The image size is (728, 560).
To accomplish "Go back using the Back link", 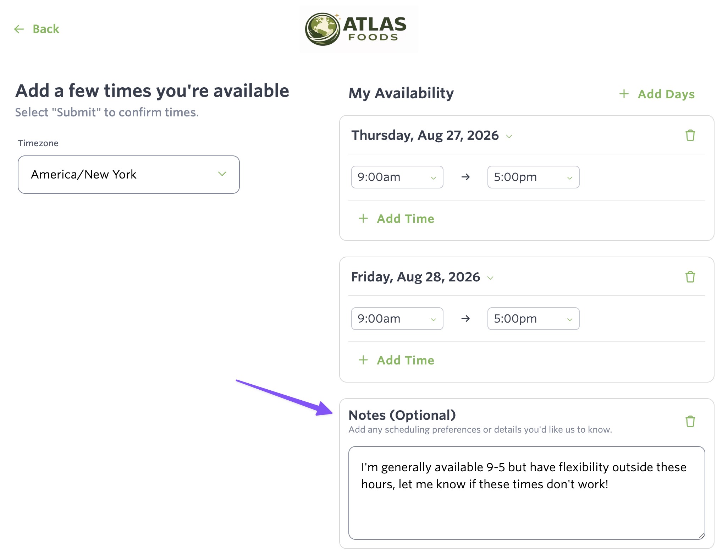I will [46, 29].
